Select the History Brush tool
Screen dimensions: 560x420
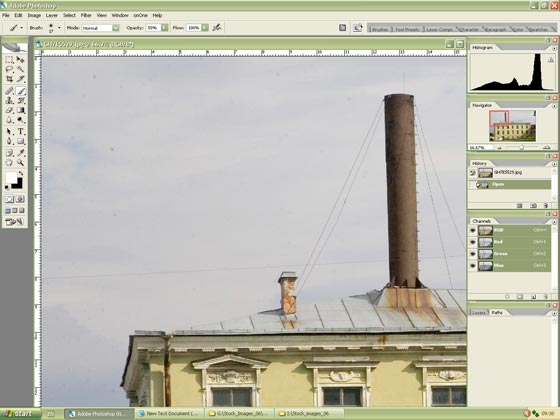pyautogui.click(x=20, y=101)
